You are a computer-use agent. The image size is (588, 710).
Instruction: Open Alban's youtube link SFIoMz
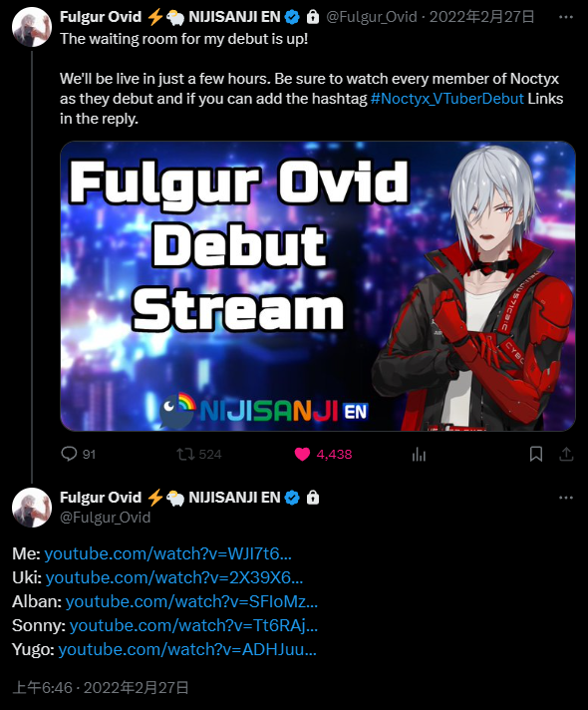click(192, 601)
